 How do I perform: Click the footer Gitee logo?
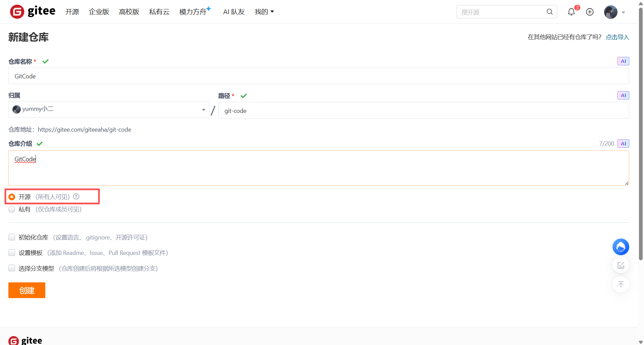[x=25, y=341]
